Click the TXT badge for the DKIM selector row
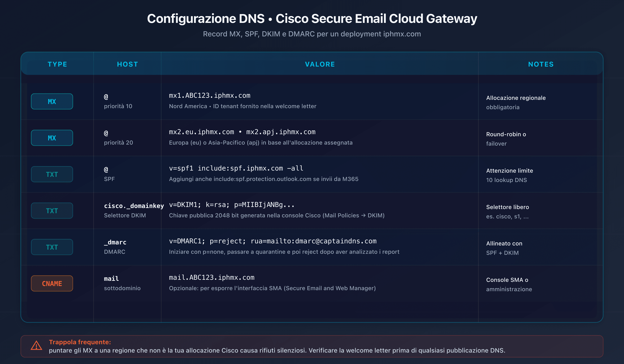 point(52,210)
